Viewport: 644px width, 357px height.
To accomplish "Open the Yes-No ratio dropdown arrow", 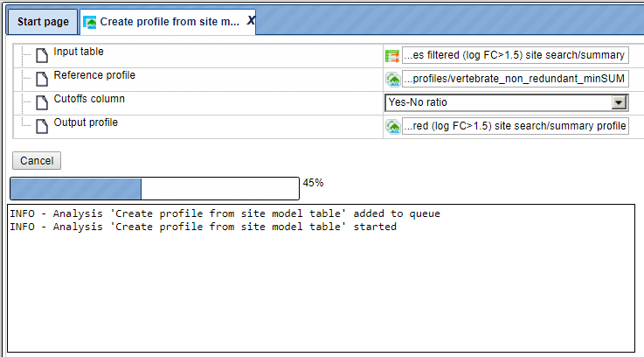I will 619,102.
